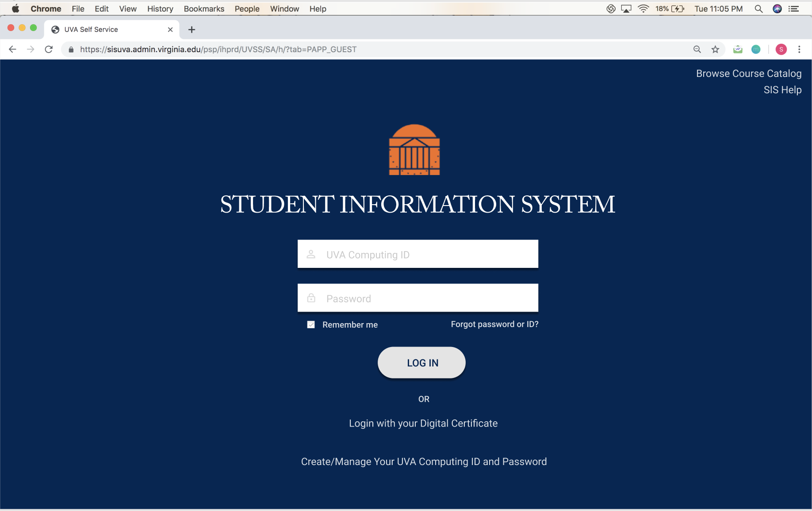This screenshot has height=511, width=812.
Task: Uncheck the Remember me checkbox
Action: (x=311, y=324)
